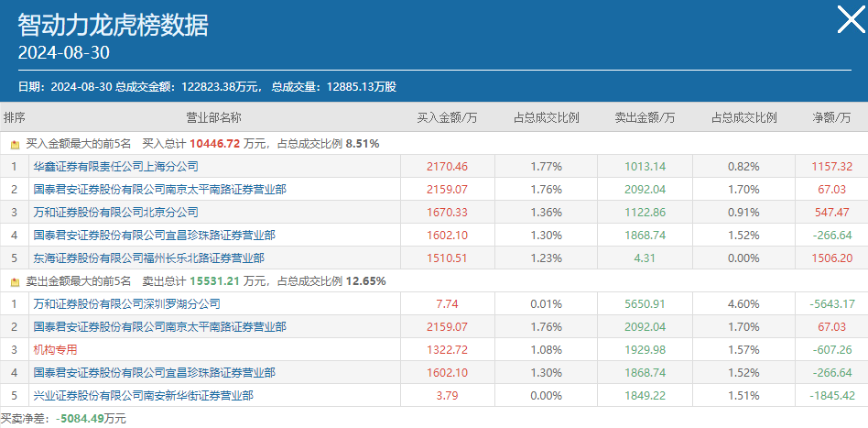The height and width of the screenshot is (428, 868).
Task: Click the 1506.20 net amount cell
Action: 831,258
